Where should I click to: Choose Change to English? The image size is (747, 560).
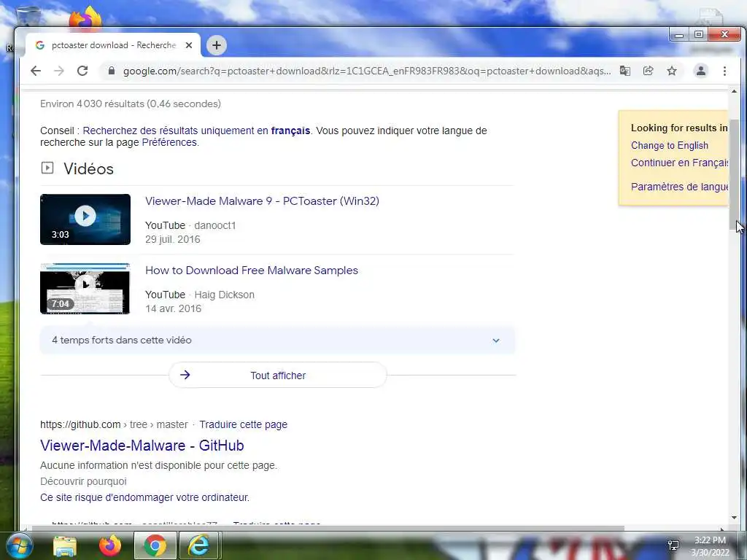click(x=670, y=145)
